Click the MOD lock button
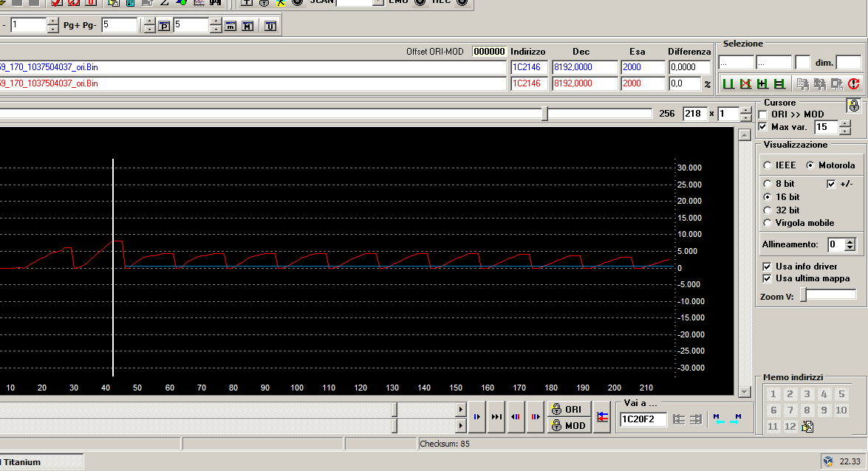This screenshot has height=471, width=868. pos(569,425)
